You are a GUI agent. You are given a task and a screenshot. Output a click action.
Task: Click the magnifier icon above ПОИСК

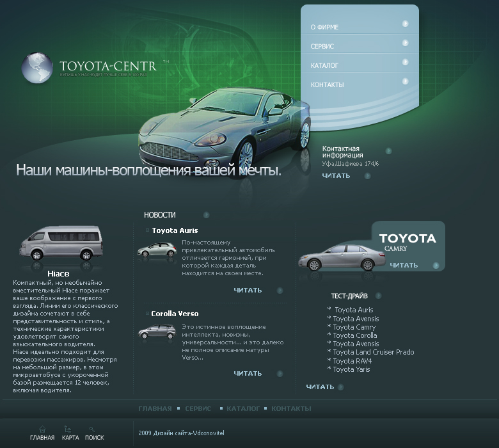tap(91, 429)
